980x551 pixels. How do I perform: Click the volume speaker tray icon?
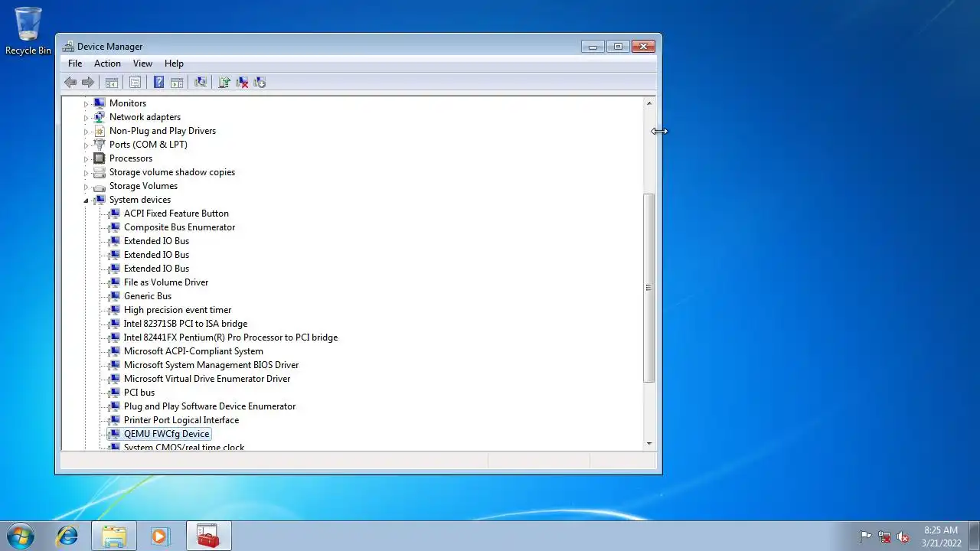point(903,536)
